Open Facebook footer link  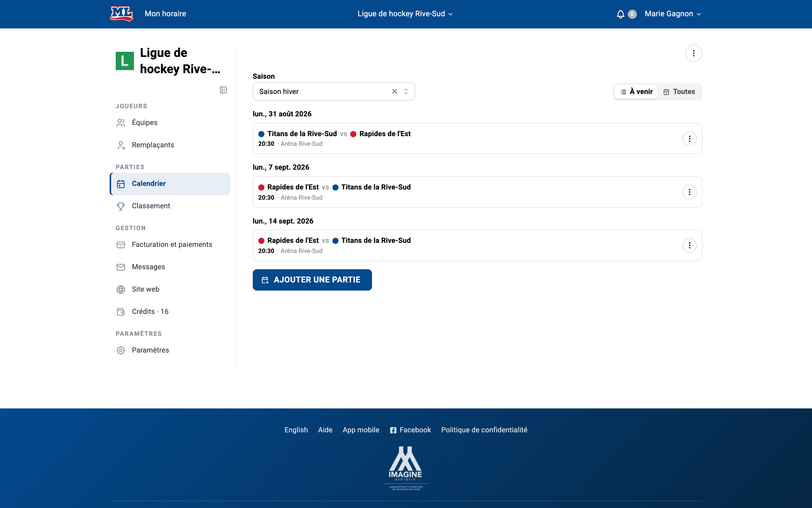click(x=410, y=430)
